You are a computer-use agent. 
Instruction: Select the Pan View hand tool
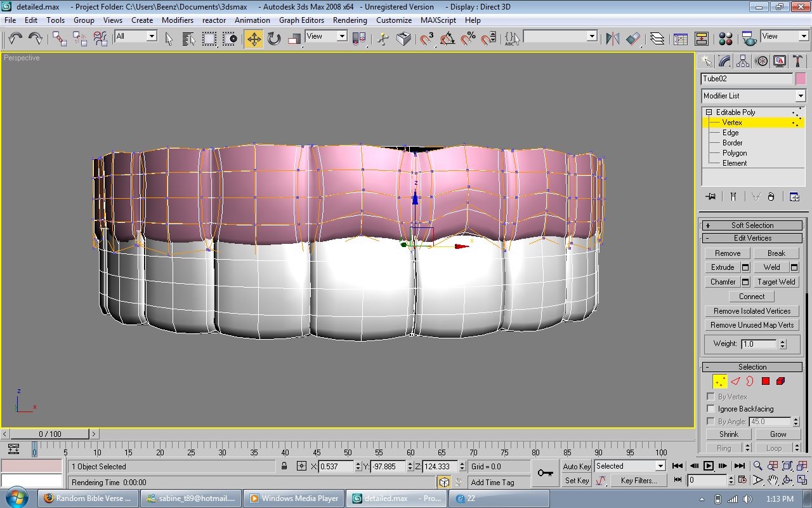(x=773, y=480)
